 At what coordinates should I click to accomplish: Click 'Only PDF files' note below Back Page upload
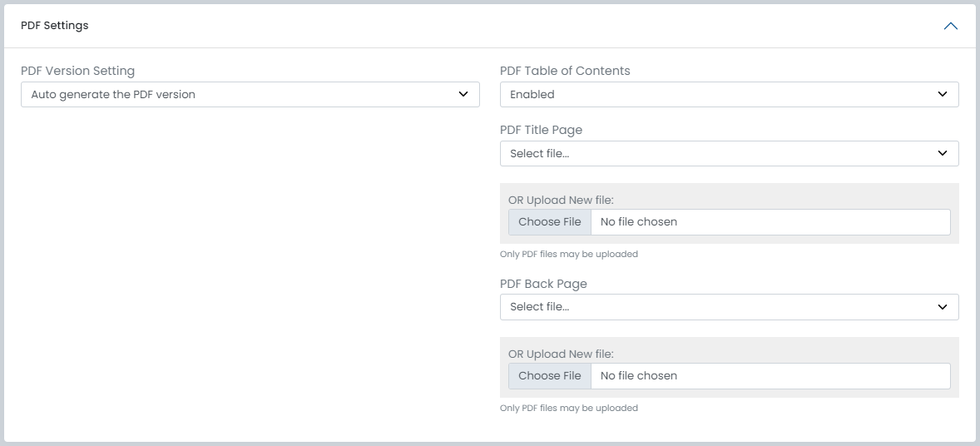(569, 409)
